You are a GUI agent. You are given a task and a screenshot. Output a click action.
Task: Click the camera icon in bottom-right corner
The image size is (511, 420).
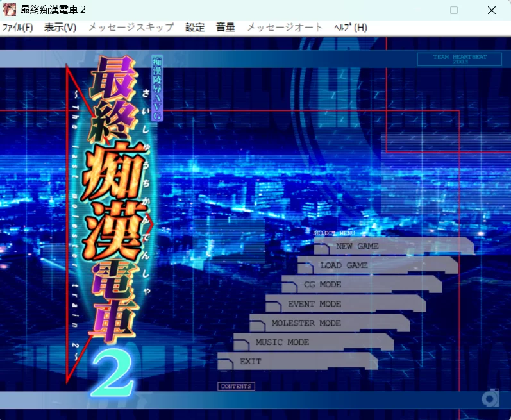(490, 398)
